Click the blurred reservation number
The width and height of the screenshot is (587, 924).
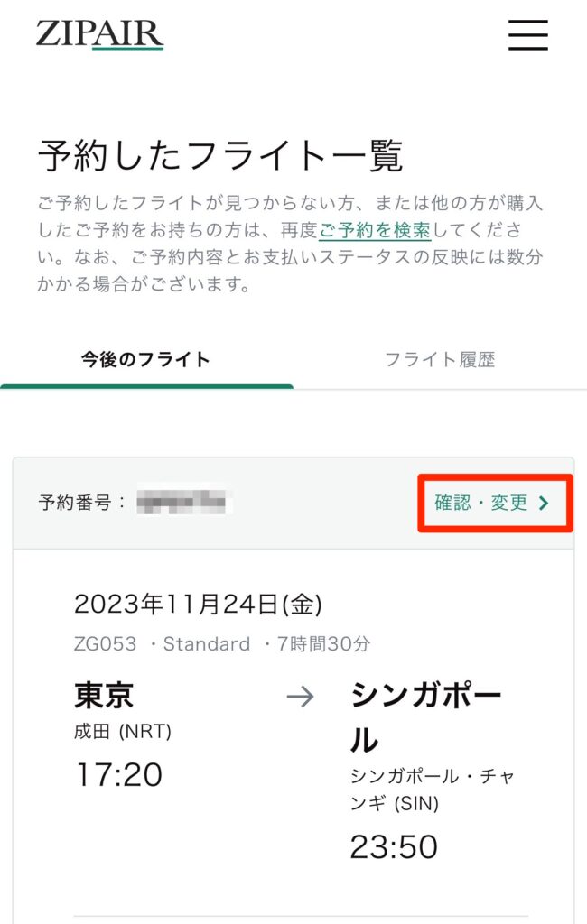pos(182,503)
